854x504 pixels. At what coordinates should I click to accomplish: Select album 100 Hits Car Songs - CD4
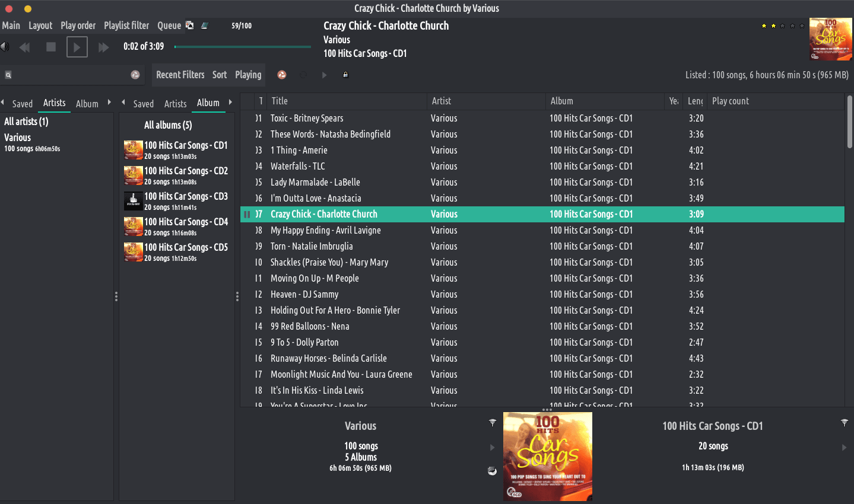176,227
